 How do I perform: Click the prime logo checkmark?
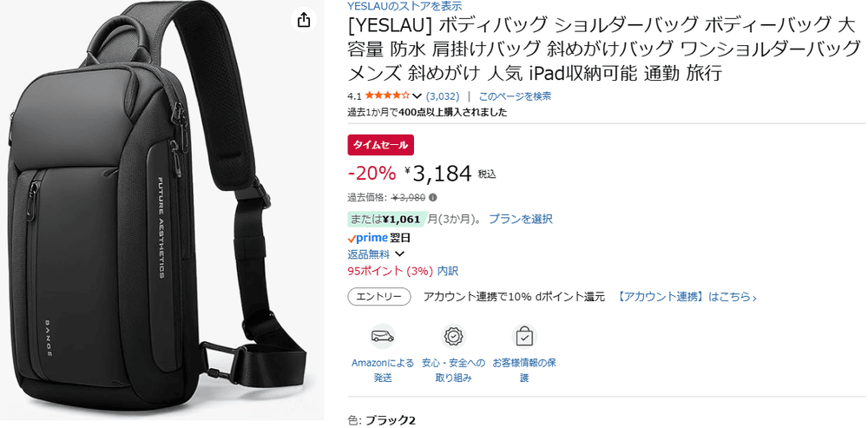click(352, 239)
